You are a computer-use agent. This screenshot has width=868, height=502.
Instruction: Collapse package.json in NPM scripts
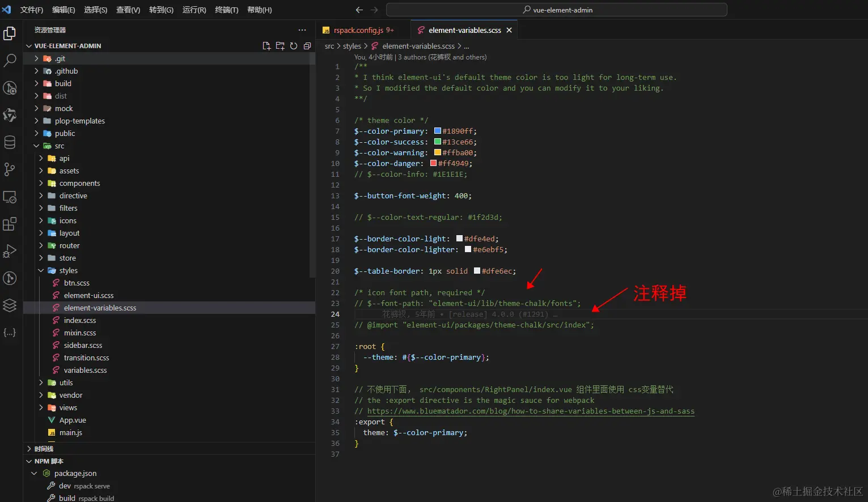(x=34, y=473)
